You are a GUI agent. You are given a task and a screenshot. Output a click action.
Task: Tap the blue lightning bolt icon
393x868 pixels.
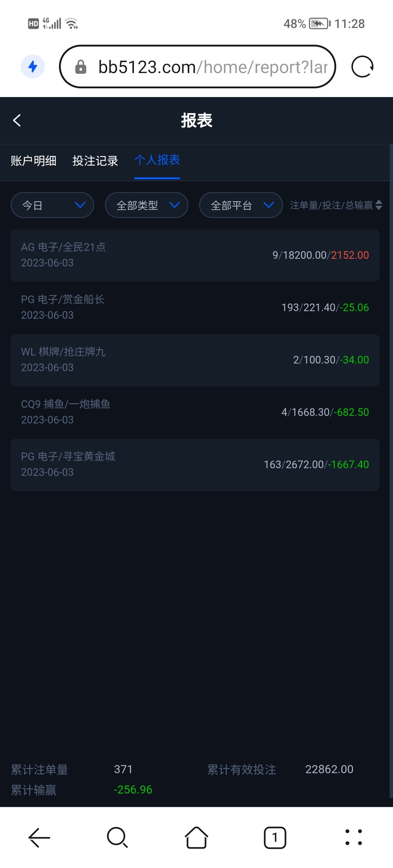(33, 67)
